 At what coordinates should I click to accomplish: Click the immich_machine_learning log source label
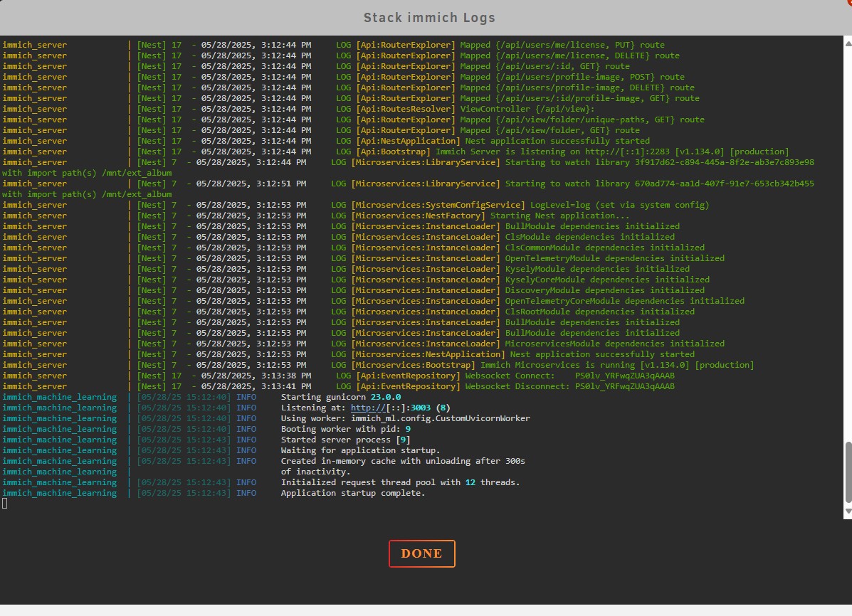point(59,397)
